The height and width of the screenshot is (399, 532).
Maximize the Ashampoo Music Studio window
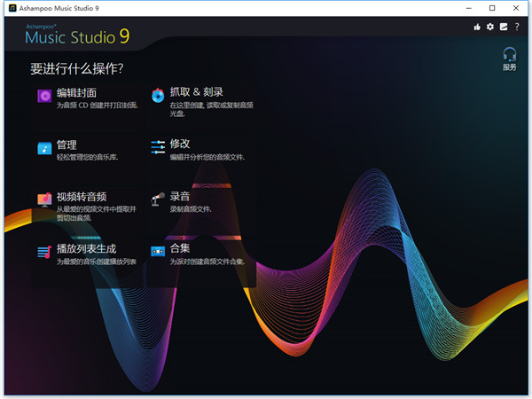tap(492, 8)
